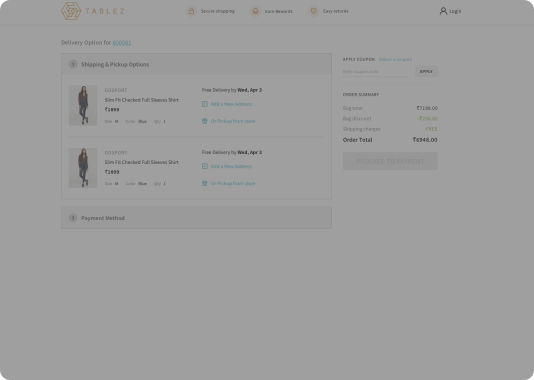Expand Shipping & Pickup Options section header

[197, 64]
